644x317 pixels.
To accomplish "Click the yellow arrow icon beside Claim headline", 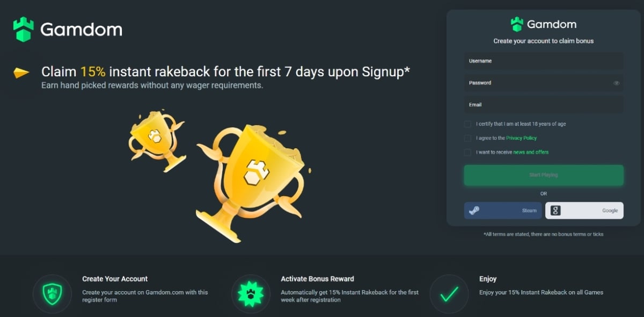I will [x=21, y=73].
